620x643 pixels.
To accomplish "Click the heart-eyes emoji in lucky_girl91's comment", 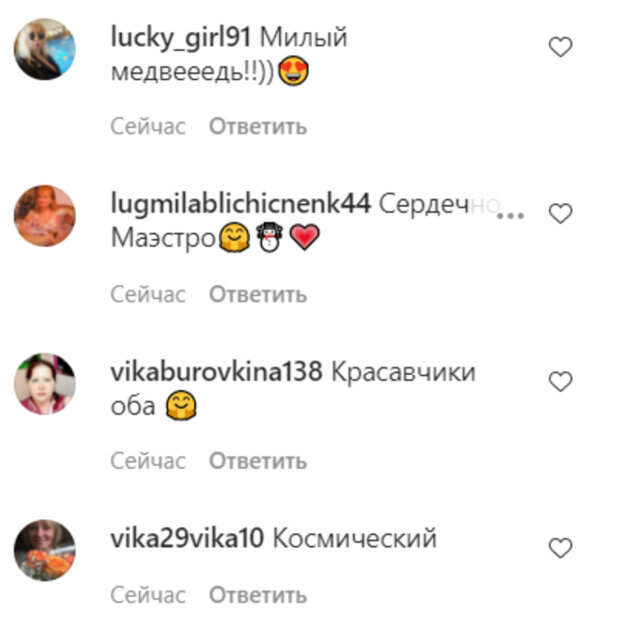I will [293, 71].
